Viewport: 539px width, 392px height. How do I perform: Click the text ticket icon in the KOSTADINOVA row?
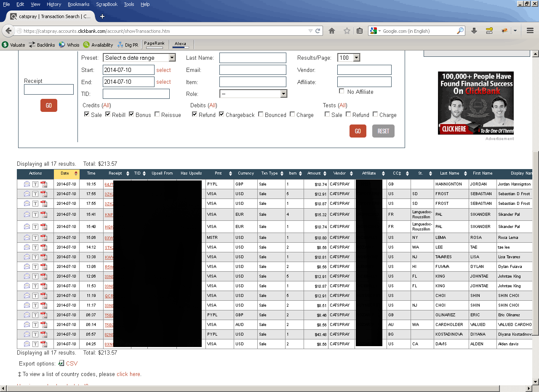pos(35,334)
